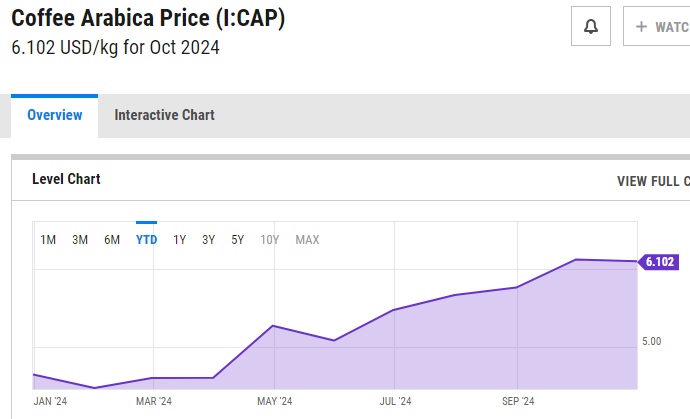Choose the 6M chart period

coord(112,240)
